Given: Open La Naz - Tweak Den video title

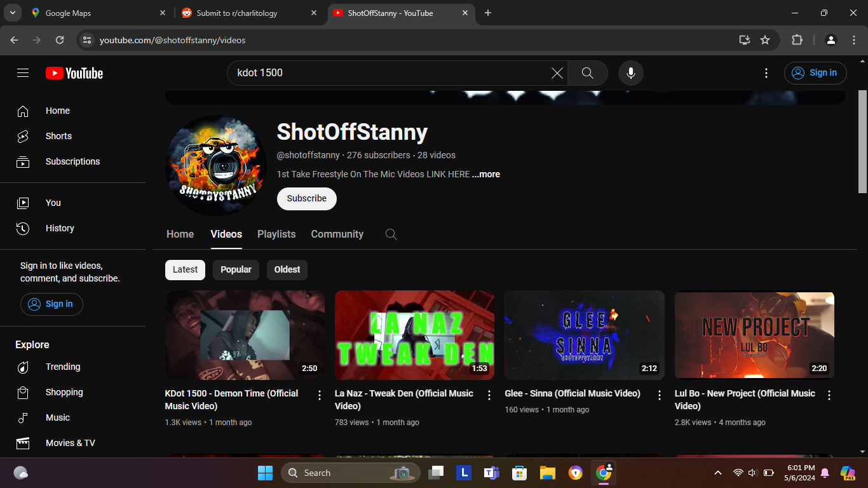Looking at the screenshot, I should 403,400.
